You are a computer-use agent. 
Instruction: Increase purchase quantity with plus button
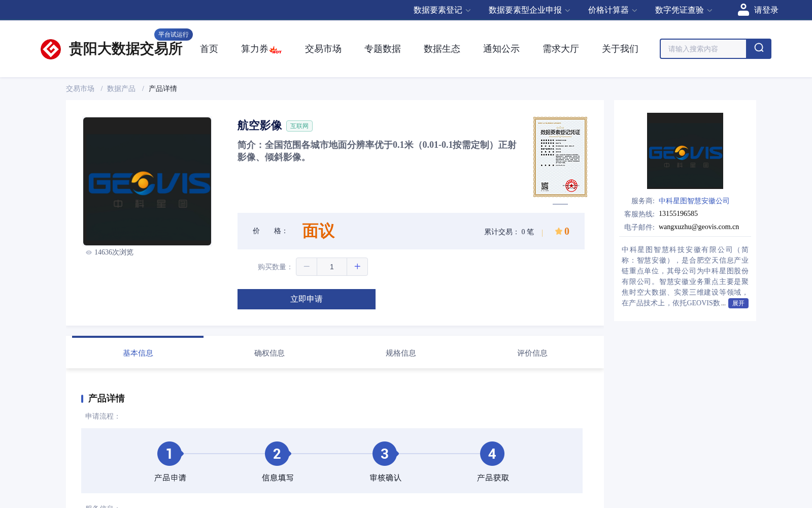[x=357, y=267]
